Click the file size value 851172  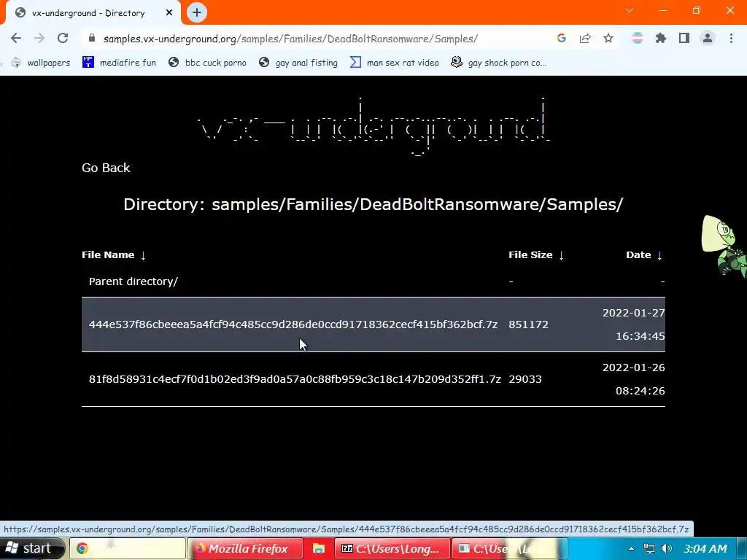(x=528, y=324)
